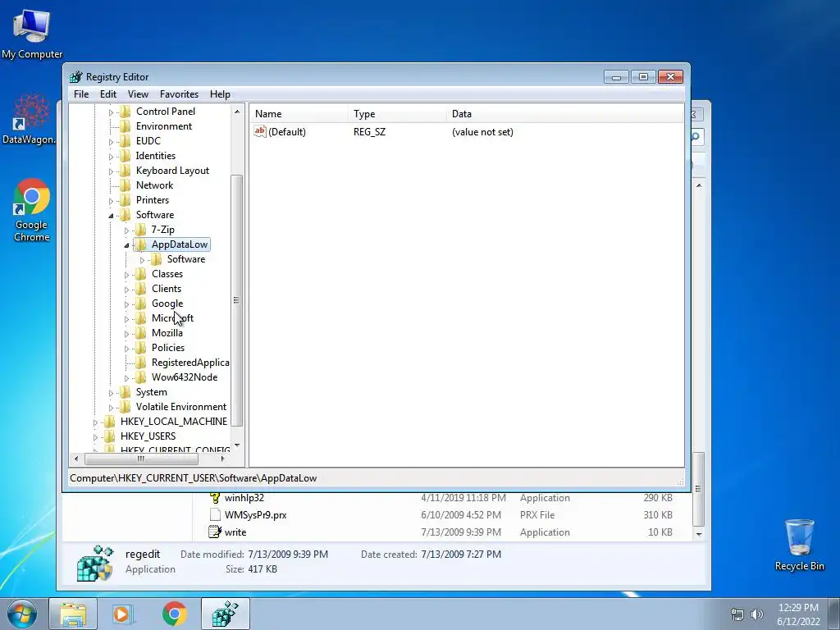The height and width of the screenshot is (630, 840).
Task: Expand the Control Panel key
Action: click(x=111, y=112)
